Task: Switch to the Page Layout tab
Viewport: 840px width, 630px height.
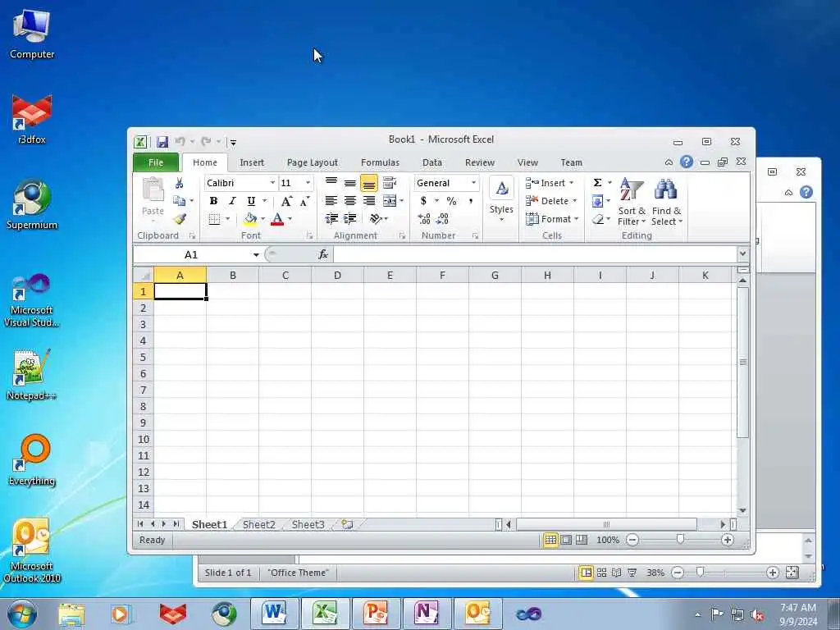Action: [313, 162]
